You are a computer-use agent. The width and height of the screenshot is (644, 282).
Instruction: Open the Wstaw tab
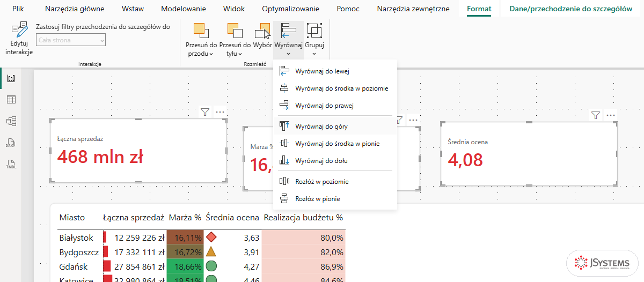(x=133, y=9)
